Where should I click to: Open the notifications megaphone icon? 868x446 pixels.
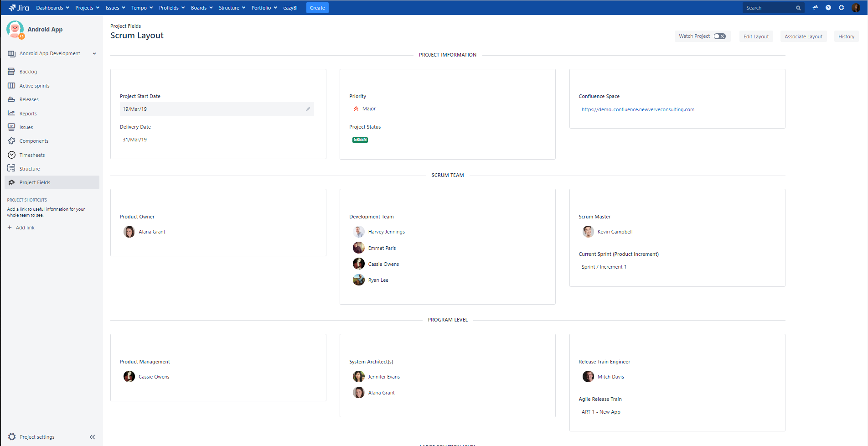coord(815,7)
